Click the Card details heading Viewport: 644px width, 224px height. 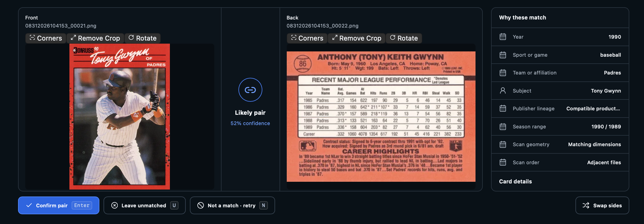tap(515, 181)
